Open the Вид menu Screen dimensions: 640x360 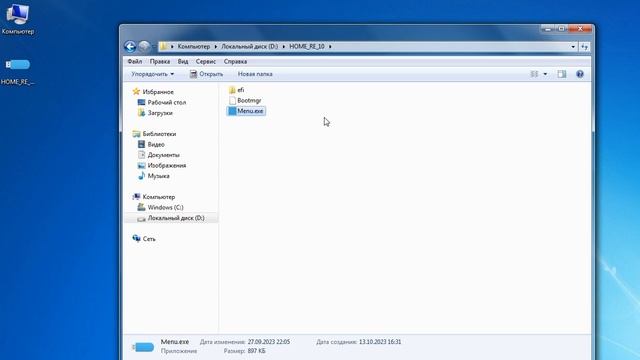pos(183,62)
